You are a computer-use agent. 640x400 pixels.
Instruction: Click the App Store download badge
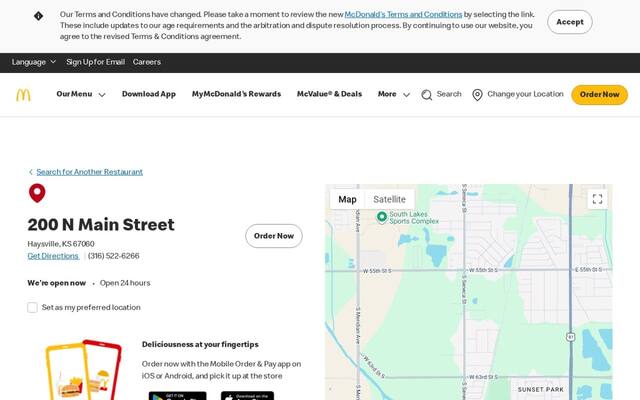[x=247, y=396]
